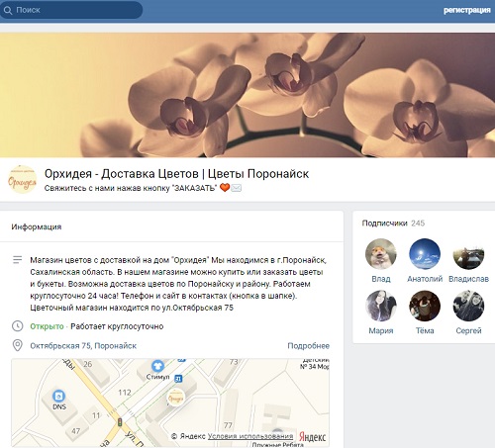Click the clock icon by opening hours
The width and height of the screenshot is (495, 448).
(x=17, y=326)
